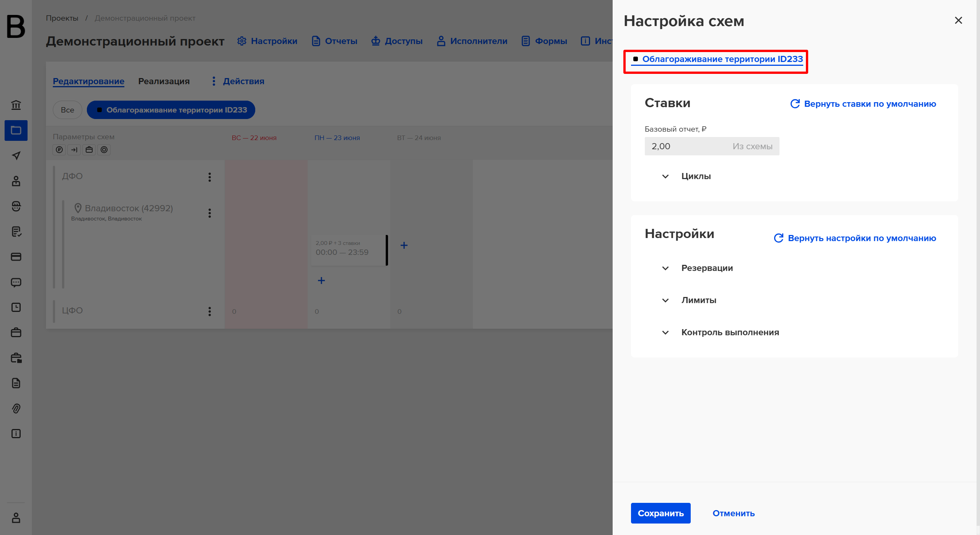Viewport: 980px width, 535px height.
Task: Open Исполнители in project header
Action: click(x=472, y=41)
